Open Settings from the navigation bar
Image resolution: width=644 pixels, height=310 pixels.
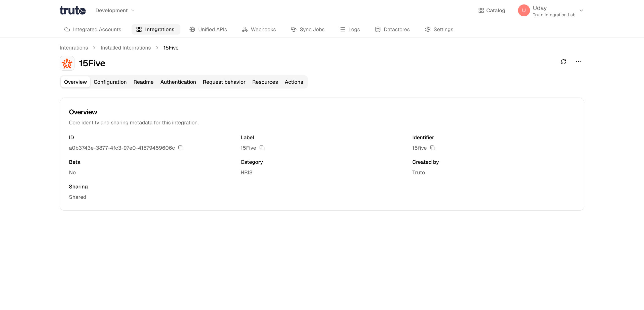click(x=439, y=29)
